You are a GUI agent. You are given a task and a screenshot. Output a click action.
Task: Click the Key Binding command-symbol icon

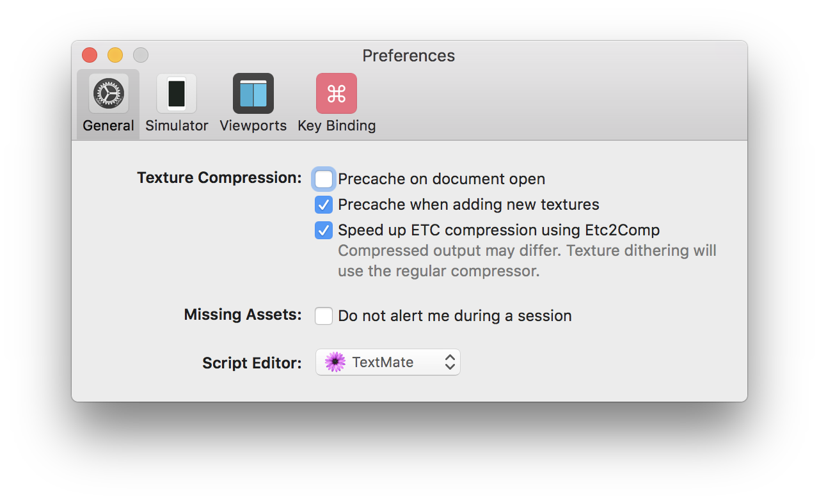point(337,93)
